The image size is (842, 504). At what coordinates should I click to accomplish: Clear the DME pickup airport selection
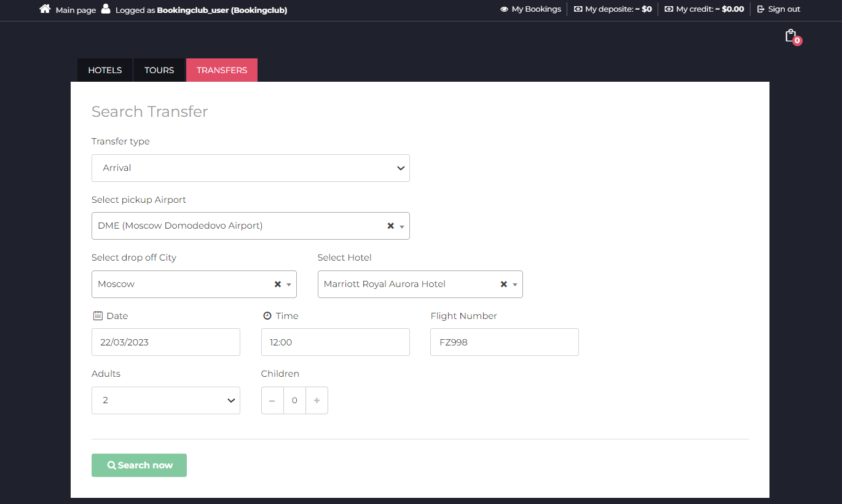tap(390, 226)
